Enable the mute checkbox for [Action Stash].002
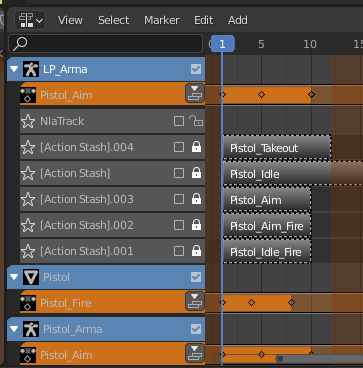 click(x=179, y=225)
